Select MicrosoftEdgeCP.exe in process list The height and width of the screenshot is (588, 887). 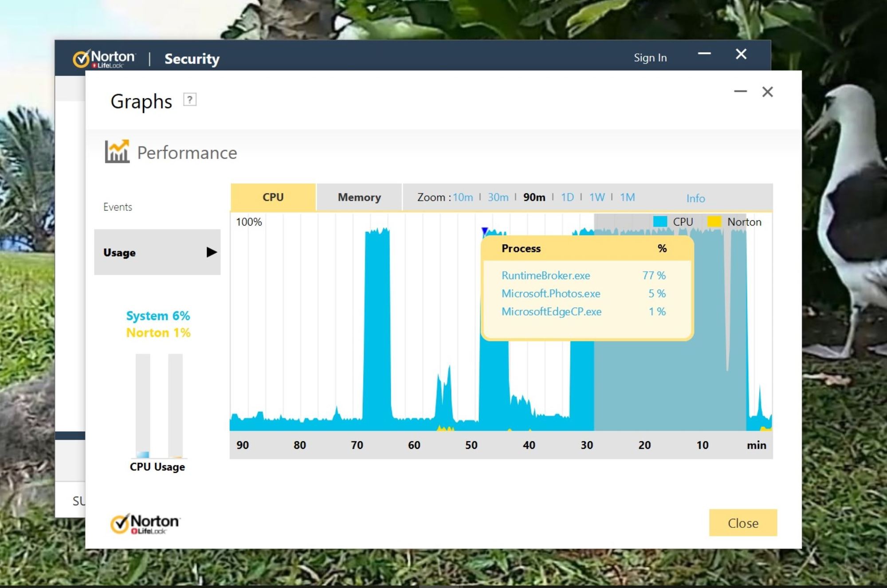551,312
